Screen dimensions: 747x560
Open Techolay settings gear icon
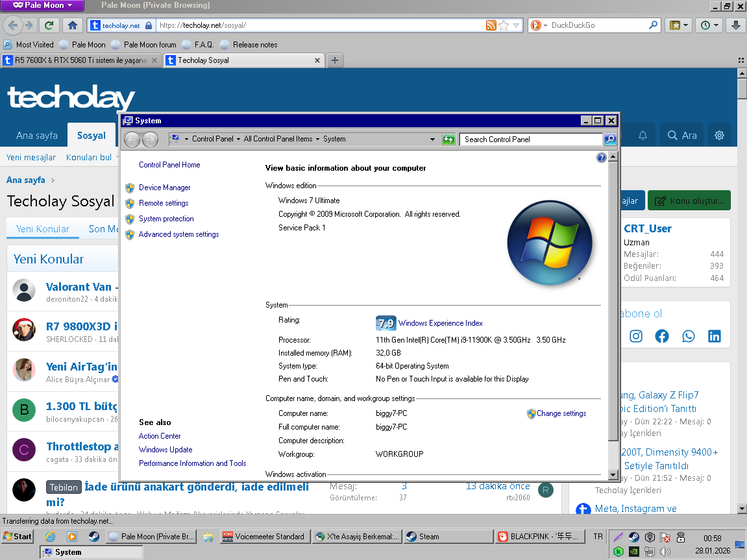[719, 135]
